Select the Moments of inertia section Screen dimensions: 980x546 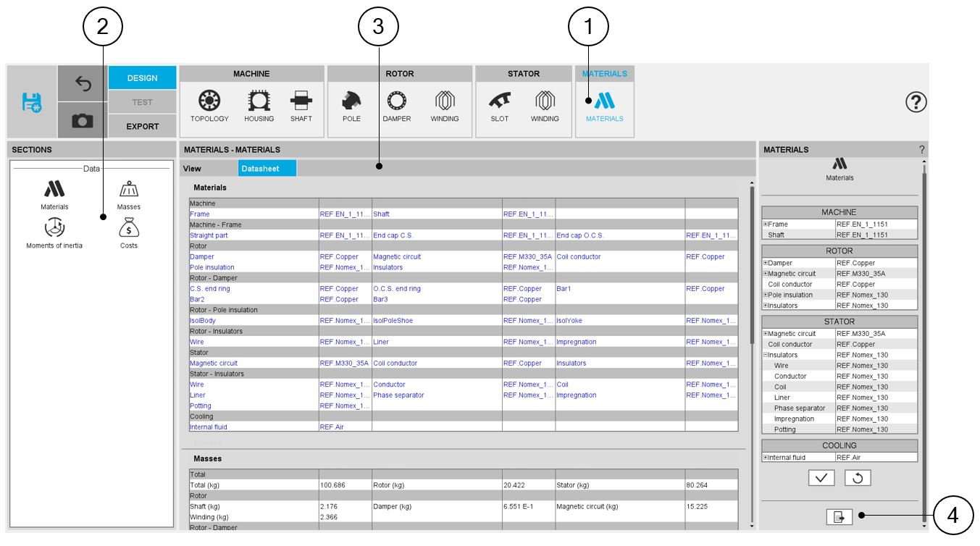[x=54, y=234]
